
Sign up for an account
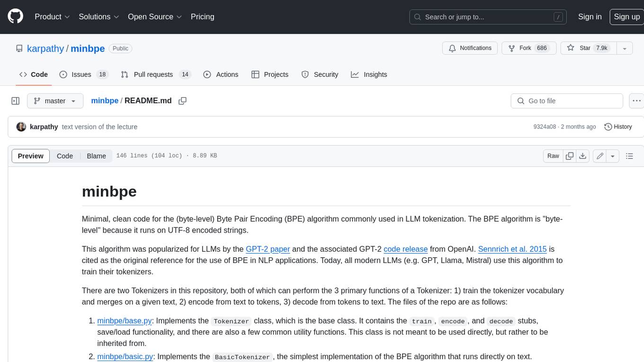[x=626, y=17]
